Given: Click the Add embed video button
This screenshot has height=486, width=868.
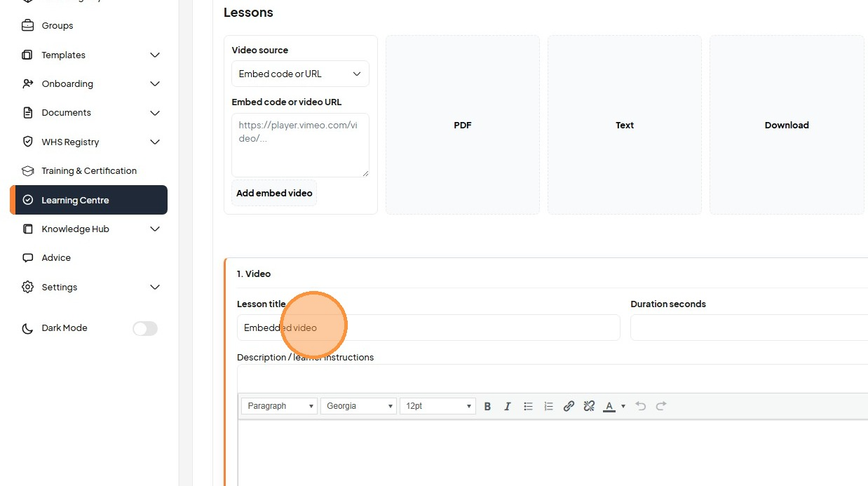Looking at the screenshot, I should click(274, 193).
